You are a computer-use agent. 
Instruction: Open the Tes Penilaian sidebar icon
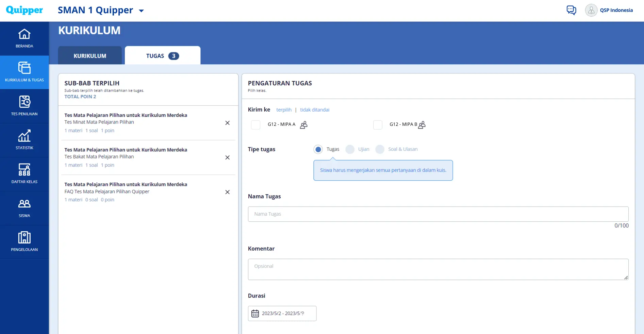coord(24,102)
